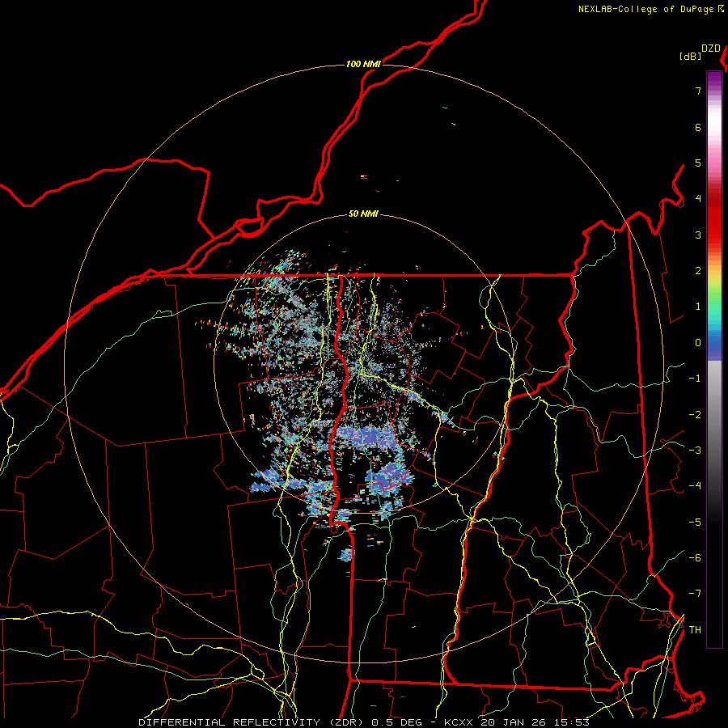Screen dimensions: 728x728
Task: Click the 2 value on color scale
Action: tap(698, 271)
